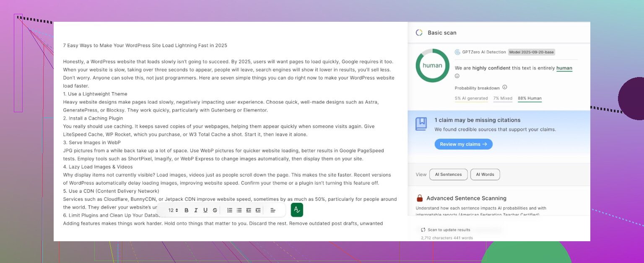
Task: Apply italic formatting to text
Action: 196,210
